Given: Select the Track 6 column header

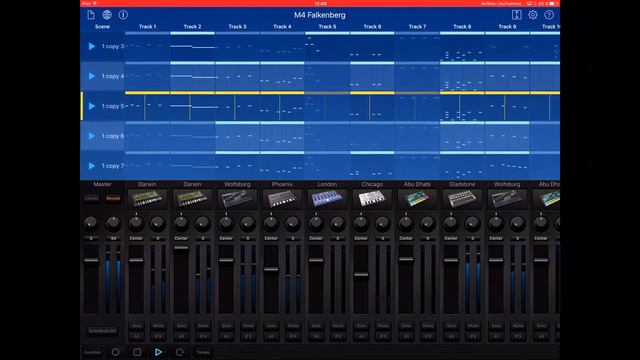Looking at the screenshot, I should click(372, 27).
